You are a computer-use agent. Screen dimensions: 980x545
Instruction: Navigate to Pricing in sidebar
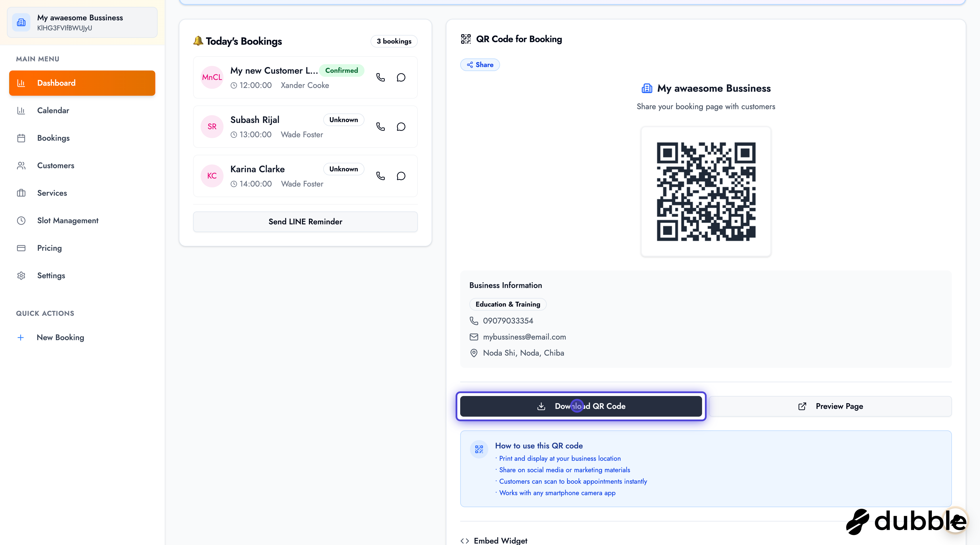(50, 248)
